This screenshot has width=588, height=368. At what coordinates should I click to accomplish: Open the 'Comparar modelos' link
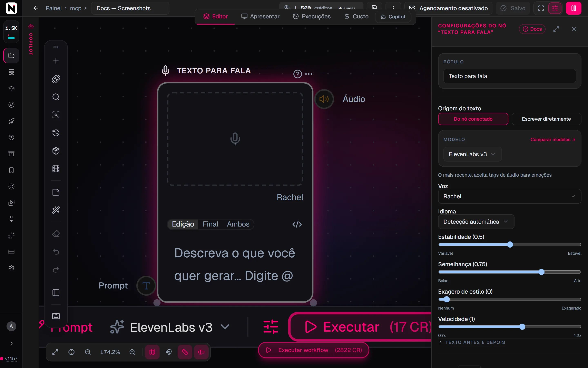(552, 139)
